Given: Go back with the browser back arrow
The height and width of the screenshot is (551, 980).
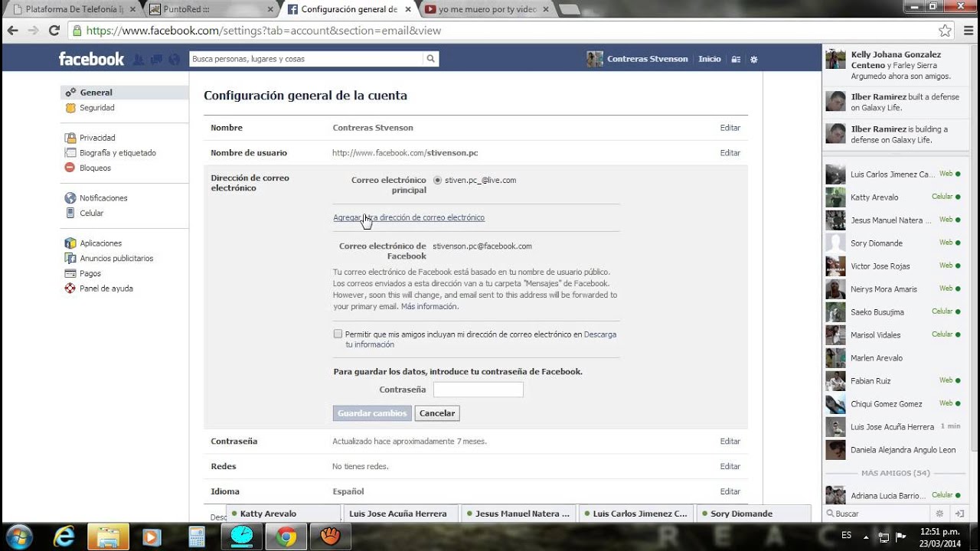Looking at the screenshot, I should [12, 31].
